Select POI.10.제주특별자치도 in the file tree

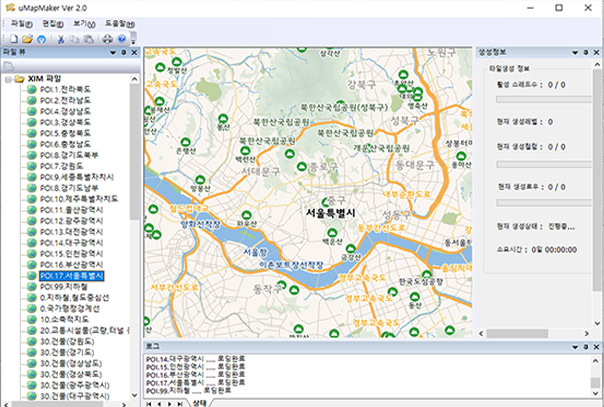coord(79,199)
